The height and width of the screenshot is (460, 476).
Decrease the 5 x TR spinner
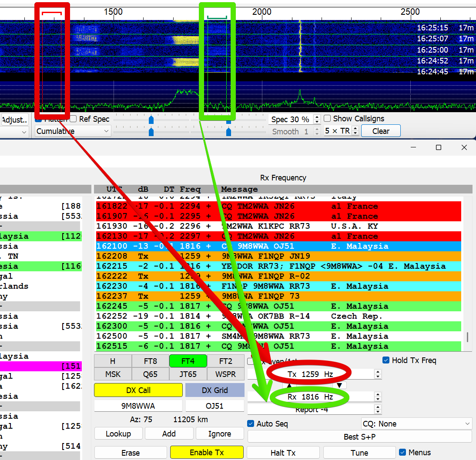(x=355, y=133)
